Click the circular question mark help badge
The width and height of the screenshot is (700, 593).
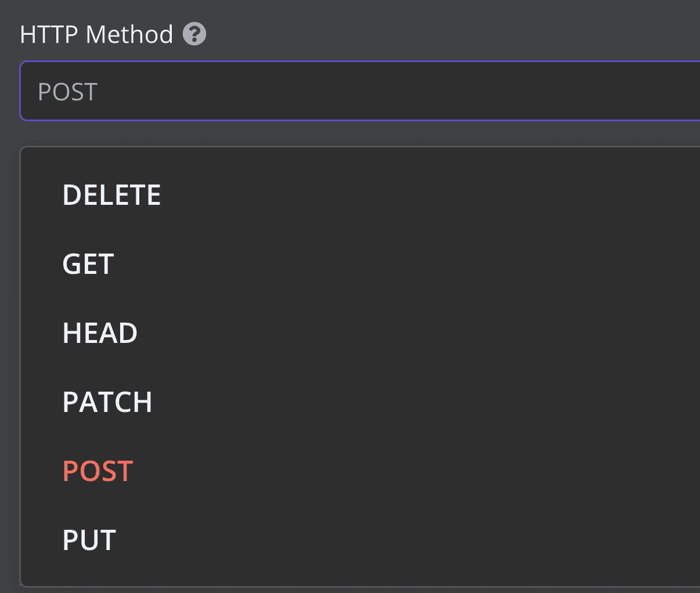click(x=195, y=35)
